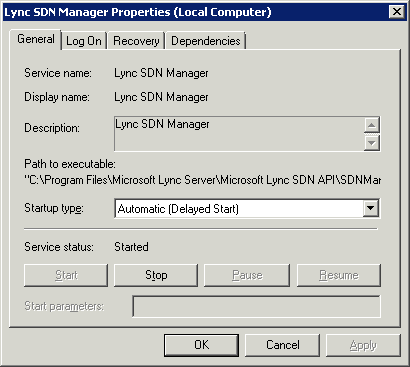Image resolution: width=410 pixels, height=367 pixels.
Task: Click inside the Description text box
Action: 239,134
